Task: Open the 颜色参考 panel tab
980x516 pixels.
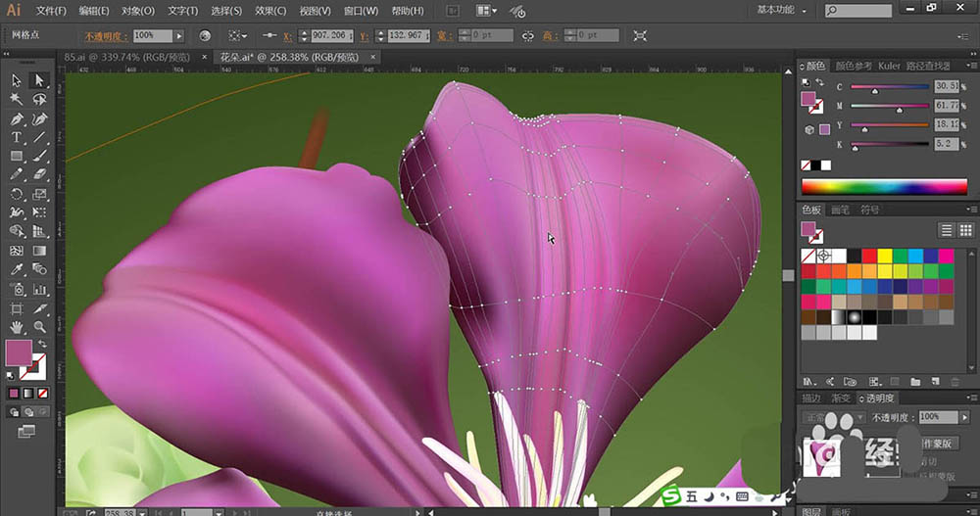Action: [x=854, y=66]
